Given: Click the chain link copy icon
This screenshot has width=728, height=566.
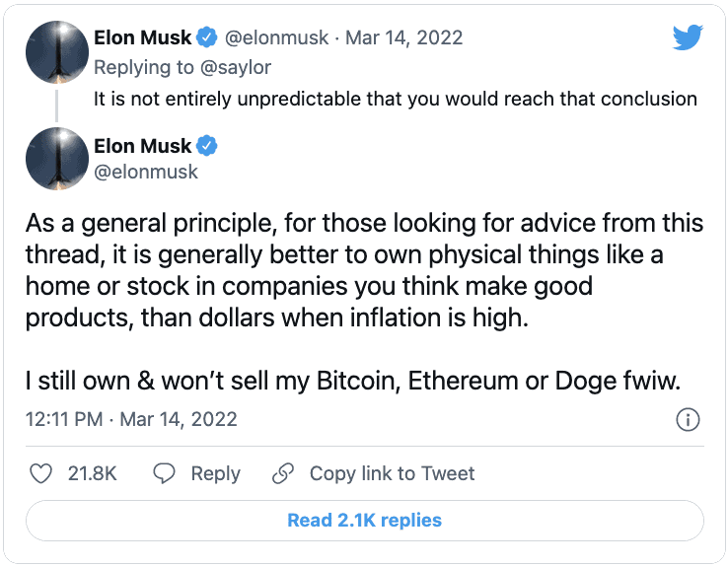Looking at the screenshot, I should tap(283, 473).
